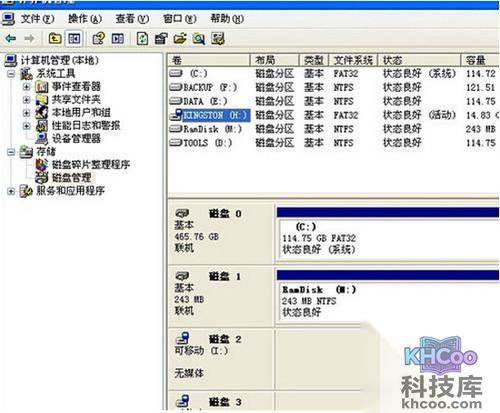Open 设备管理器 in the tree

pyautogui.click(x=76, y=139)
